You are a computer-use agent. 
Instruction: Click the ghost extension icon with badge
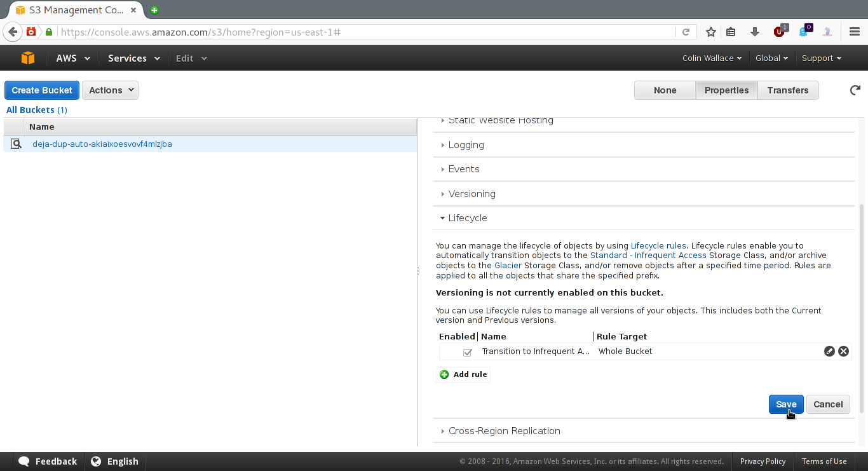coord(804,31)
